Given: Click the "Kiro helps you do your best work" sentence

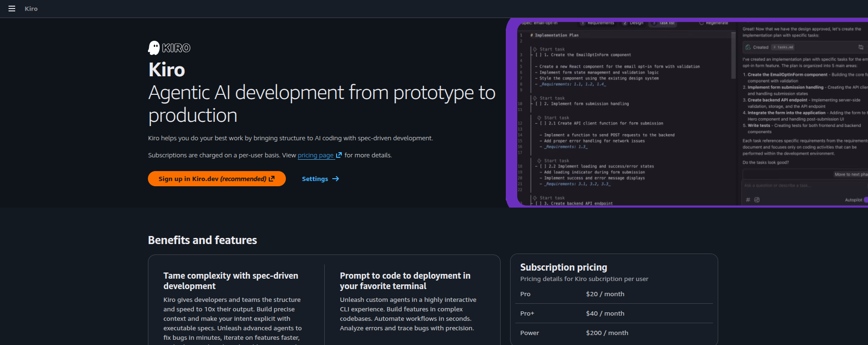Looking at the screenshot, I should point(290,138).
